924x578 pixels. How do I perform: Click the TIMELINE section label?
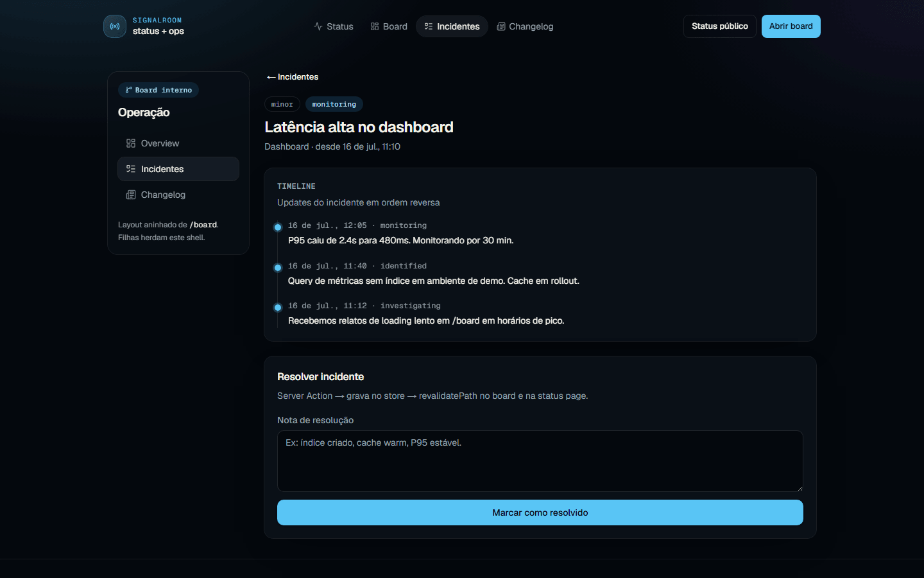296,186
